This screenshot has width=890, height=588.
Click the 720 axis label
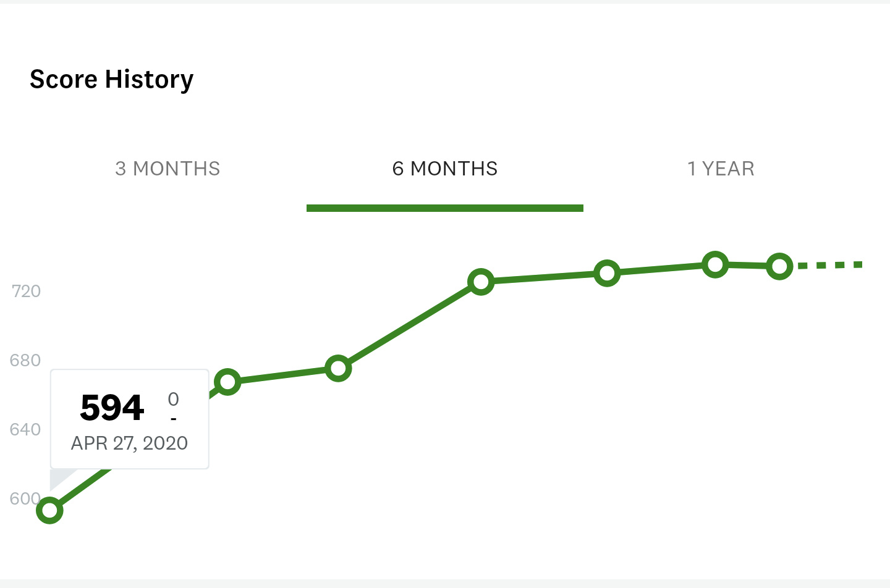click(26, 291)
